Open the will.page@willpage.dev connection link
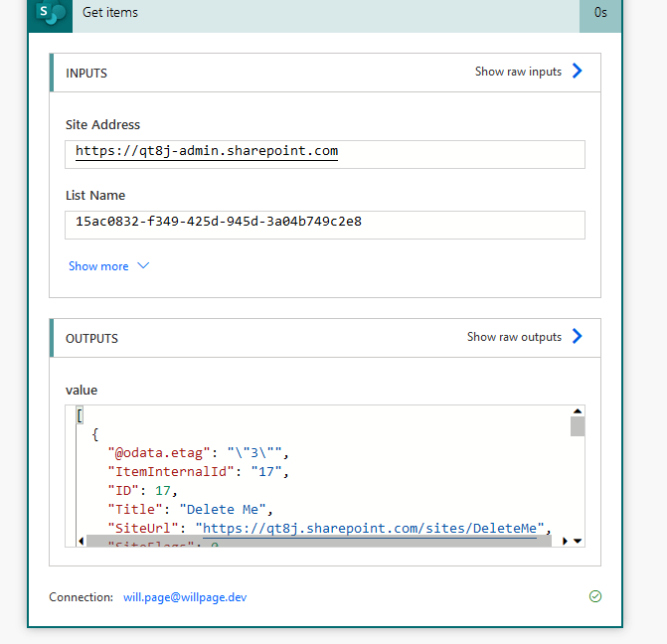This screenshot has width=667, height=644. [185, 597]
